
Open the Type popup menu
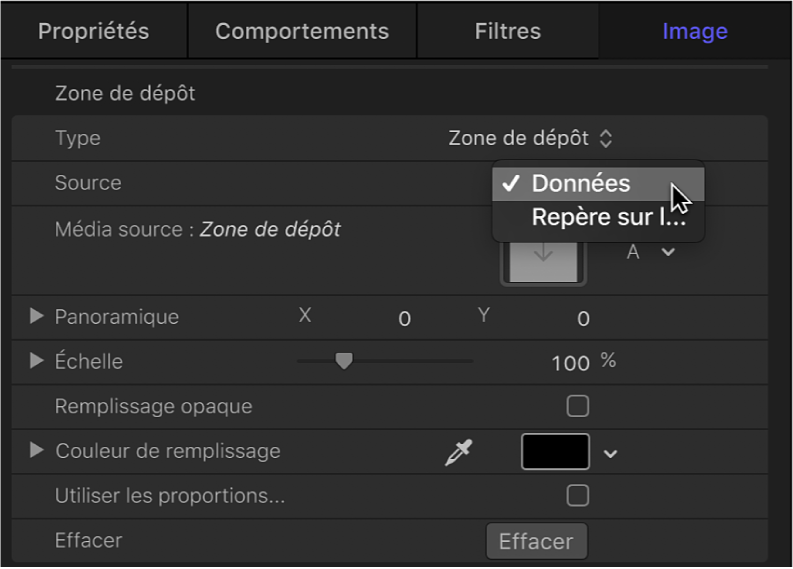pyautogui.click(x=530, y=139)
